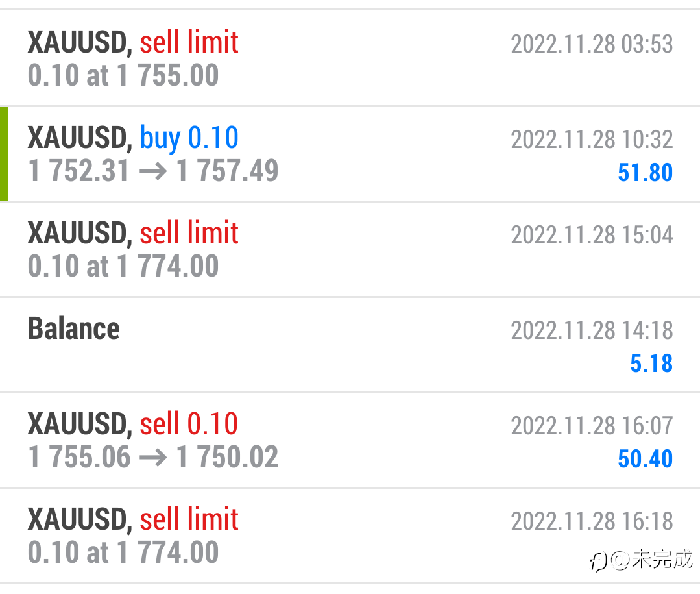The image size is (700, 594).
Task: Tap the @未完成 watermark text
Action: [651, 560]
